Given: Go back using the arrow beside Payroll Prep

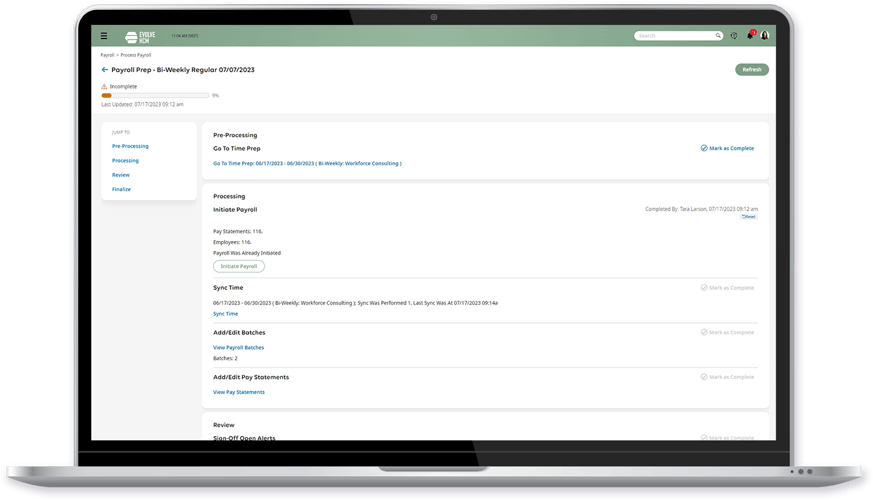Looking at the screenshot, I should [x=105, y=70].
